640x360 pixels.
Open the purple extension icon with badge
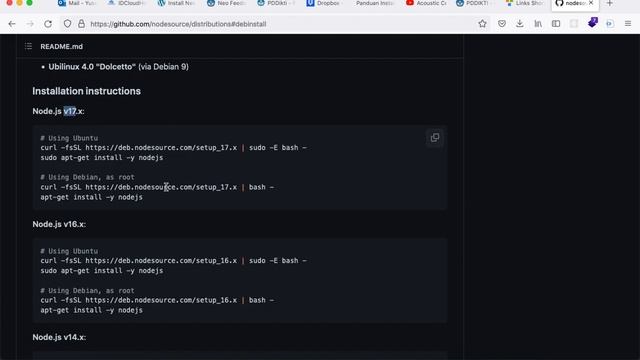click(x=593, y=22)
